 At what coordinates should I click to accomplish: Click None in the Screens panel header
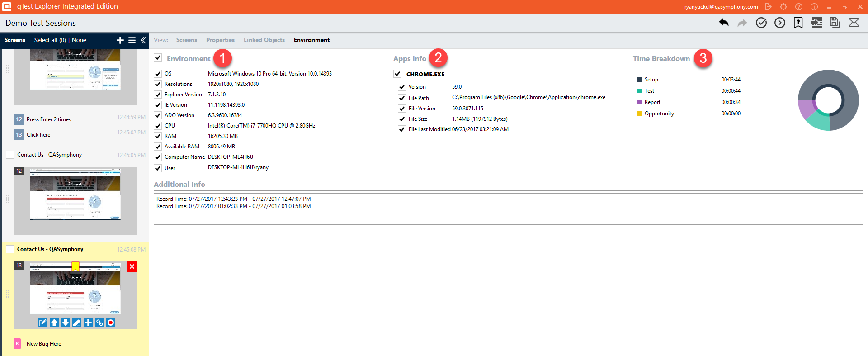tap(79, 40)
